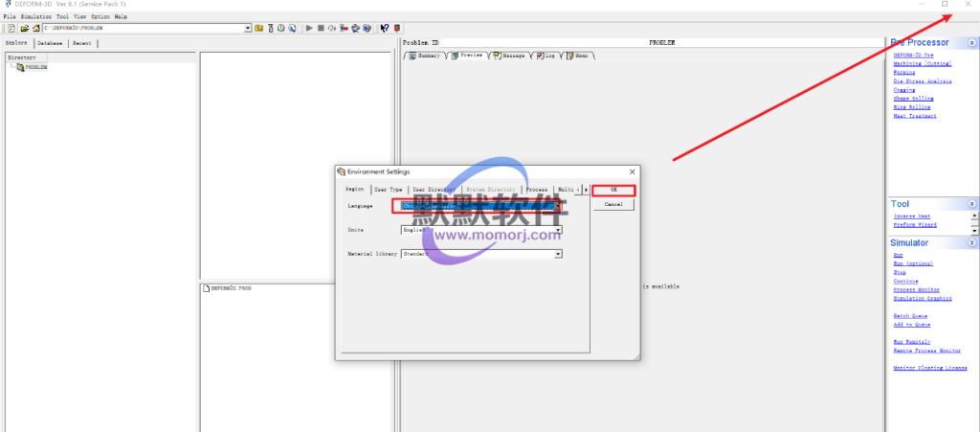The height and width of the screenshot is (432, 980).
Task: Click the new problem toolbar icon
Action: pos(11,29)
